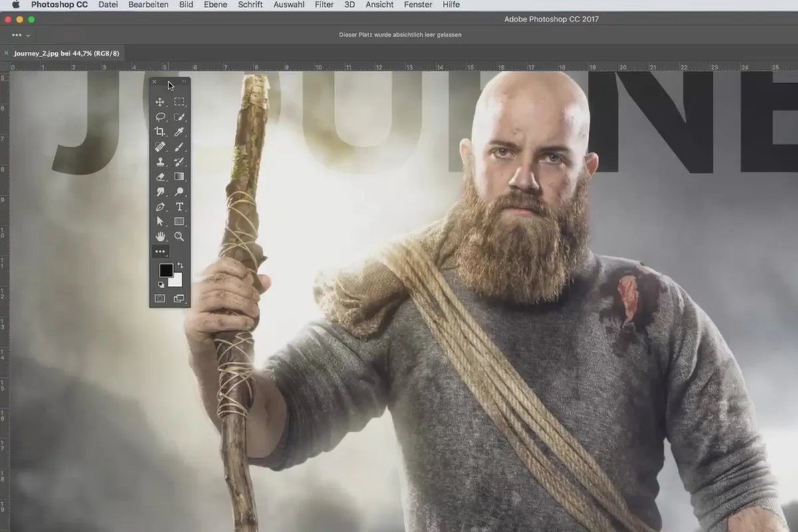Image resolution: width=798 pixels, height=532 pixels.
Task: Select the Rectangle shape tool
Action: pos(179,221)
